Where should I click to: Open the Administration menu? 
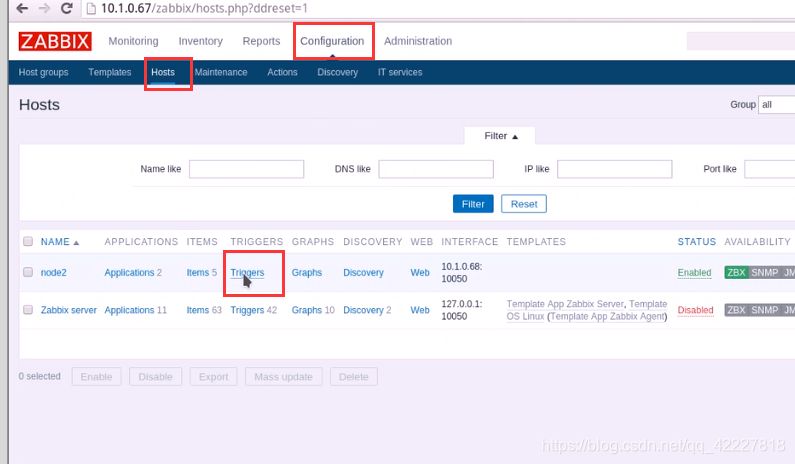coord(418,41)
